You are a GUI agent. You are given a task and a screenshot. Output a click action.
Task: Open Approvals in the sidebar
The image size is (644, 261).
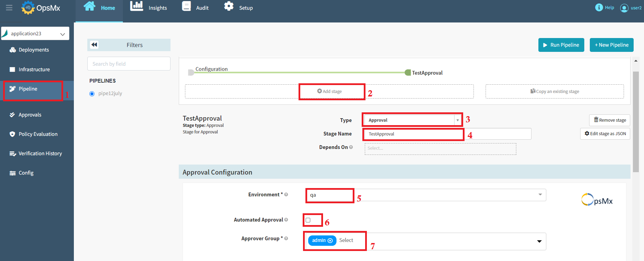[x=30, y=115]
